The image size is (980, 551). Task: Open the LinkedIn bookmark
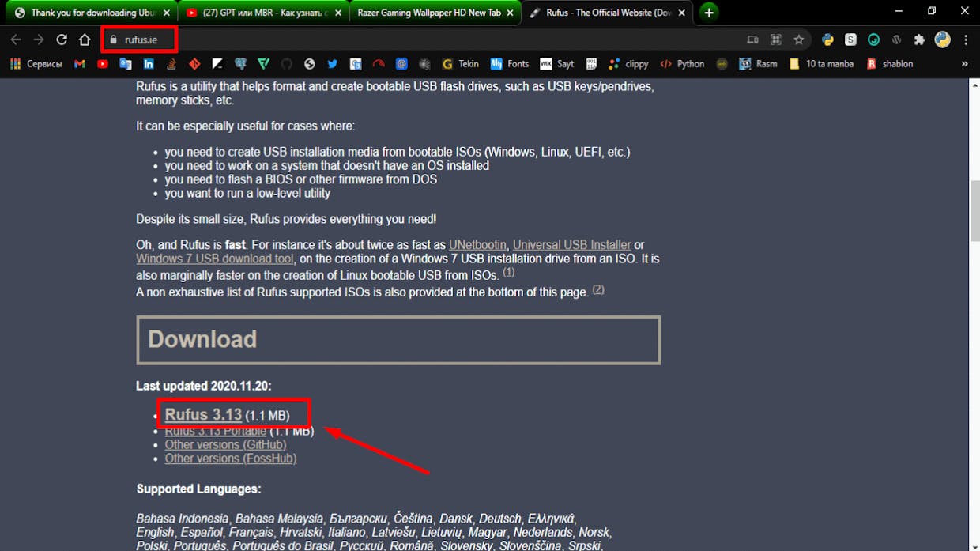coord(149,64)
